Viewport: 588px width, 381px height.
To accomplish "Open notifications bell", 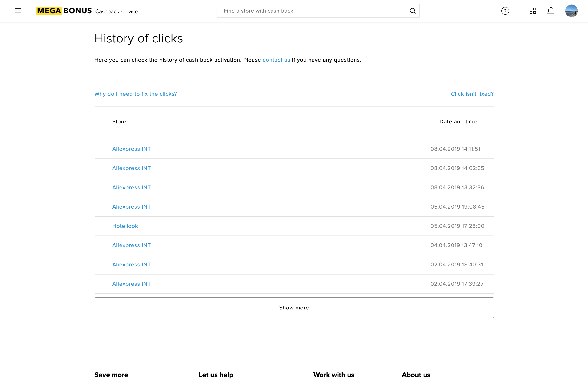I will 551,11.
